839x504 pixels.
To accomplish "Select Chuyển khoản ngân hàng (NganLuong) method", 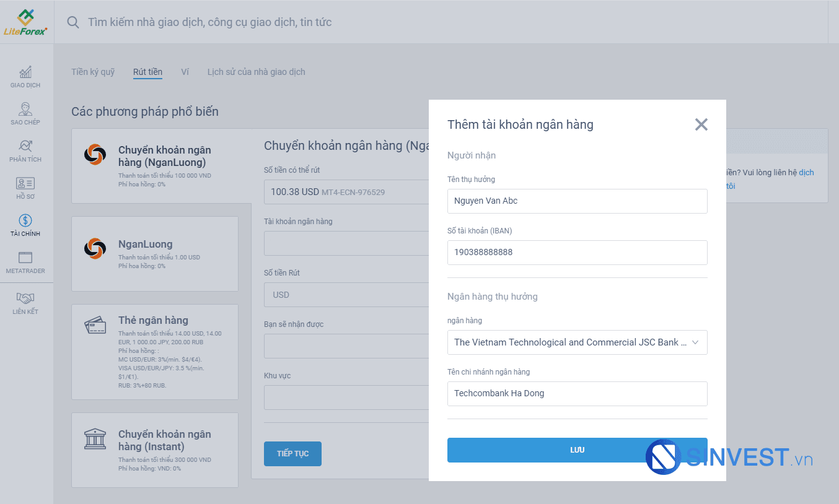I will point(161,166).
